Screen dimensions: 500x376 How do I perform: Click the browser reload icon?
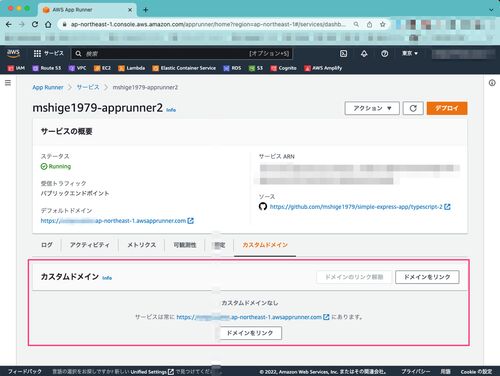coord(35,24)
